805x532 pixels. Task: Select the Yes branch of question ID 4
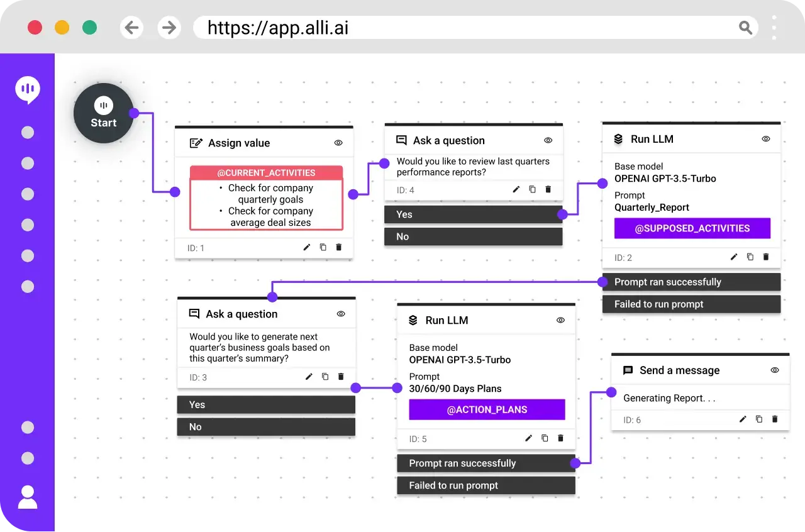[x=473, y=214]
